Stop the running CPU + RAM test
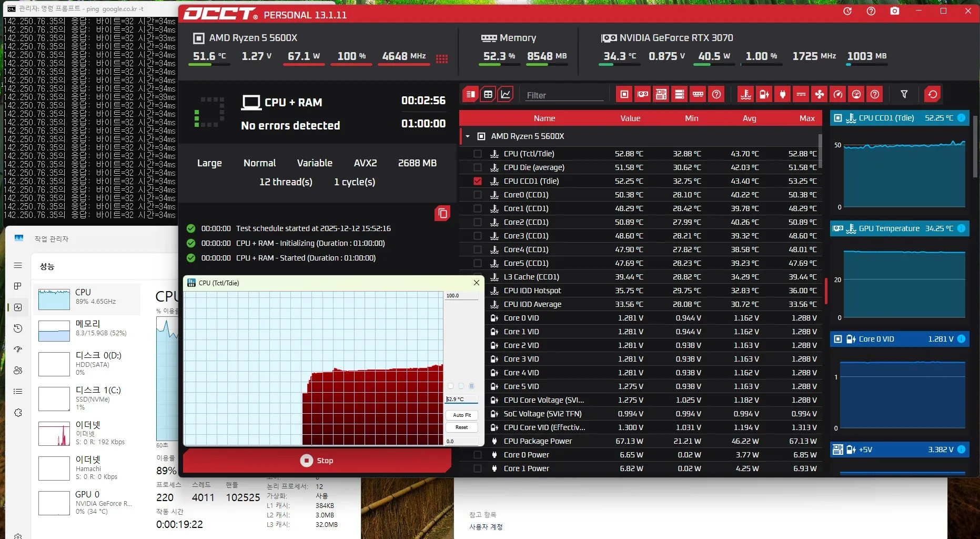Screen dimensions: 980x539 pos(317,461)
